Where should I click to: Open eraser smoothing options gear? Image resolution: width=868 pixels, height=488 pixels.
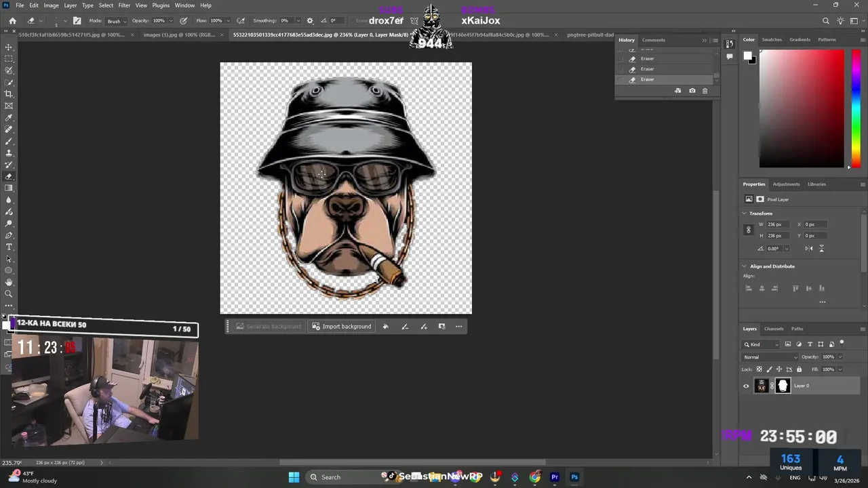pos(310,21)
